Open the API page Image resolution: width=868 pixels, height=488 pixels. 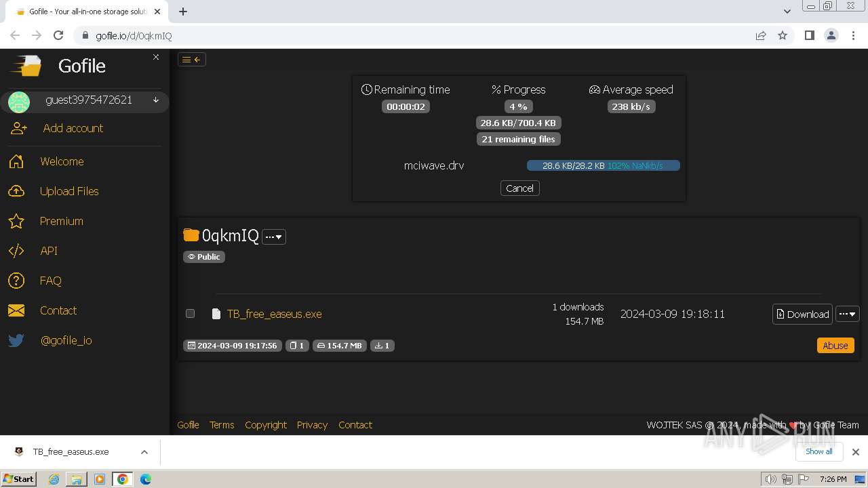click(x=49, y=251)
